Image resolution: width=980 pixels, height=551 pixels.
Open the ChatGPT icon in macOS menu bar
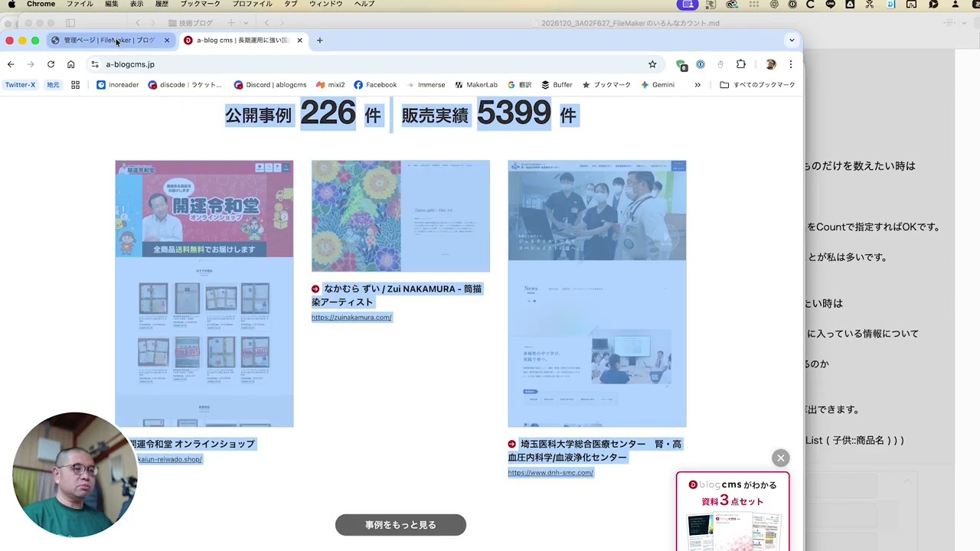(x=773, y=5)
